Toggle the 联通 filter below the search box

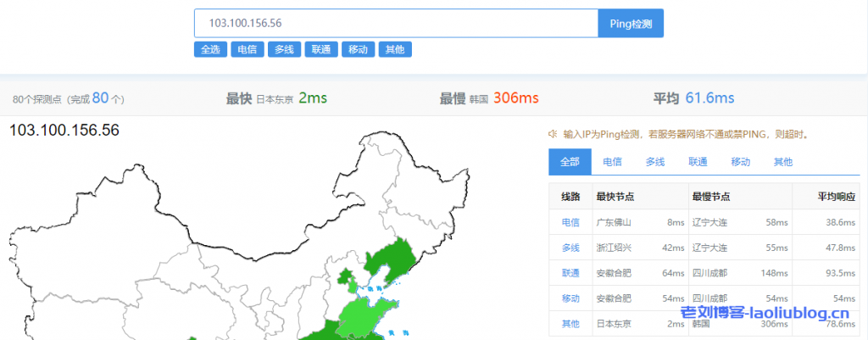tap(321, 49)
